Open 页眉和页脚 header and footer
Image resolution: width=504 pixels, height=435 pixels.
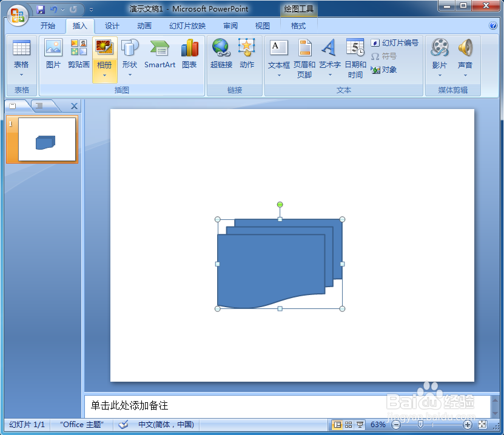point(304,58)
